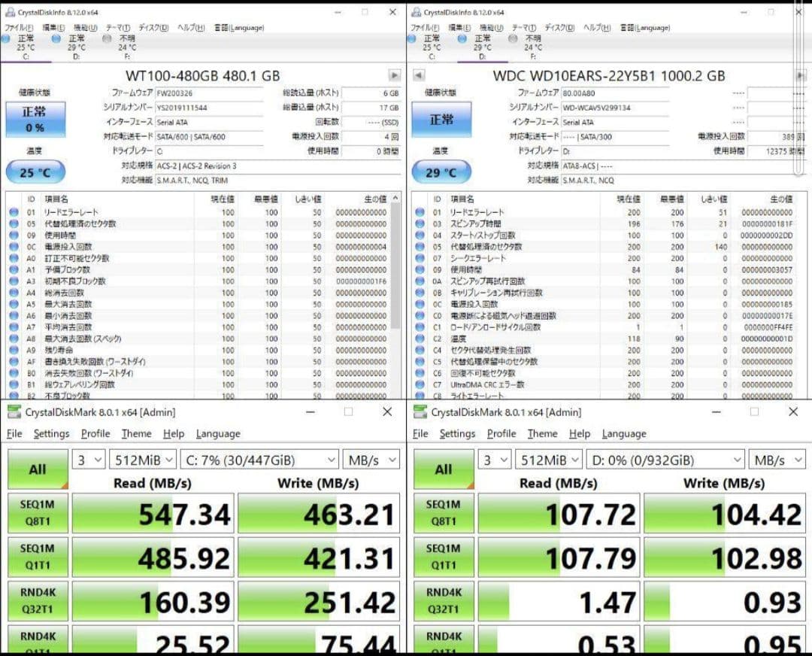Click the green All button to run all tests
The image size is (812, 656).
click(38, 469)
